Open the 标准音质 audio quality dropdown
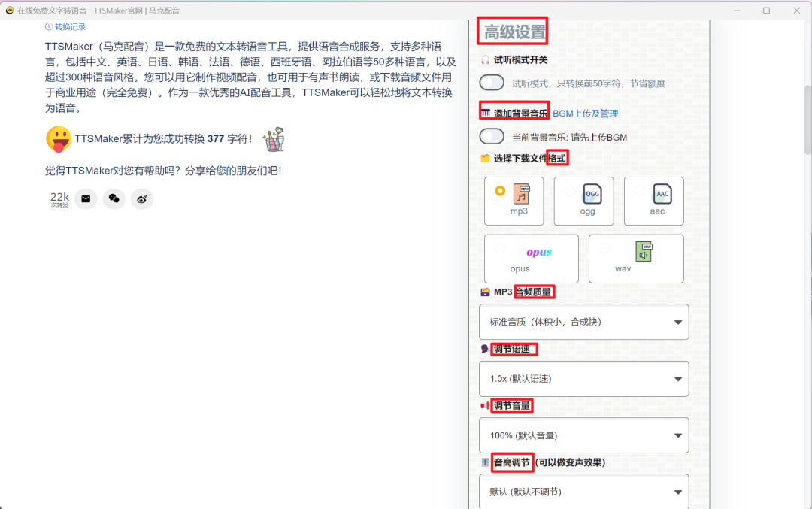812x509 pixels. coord(583,322)
